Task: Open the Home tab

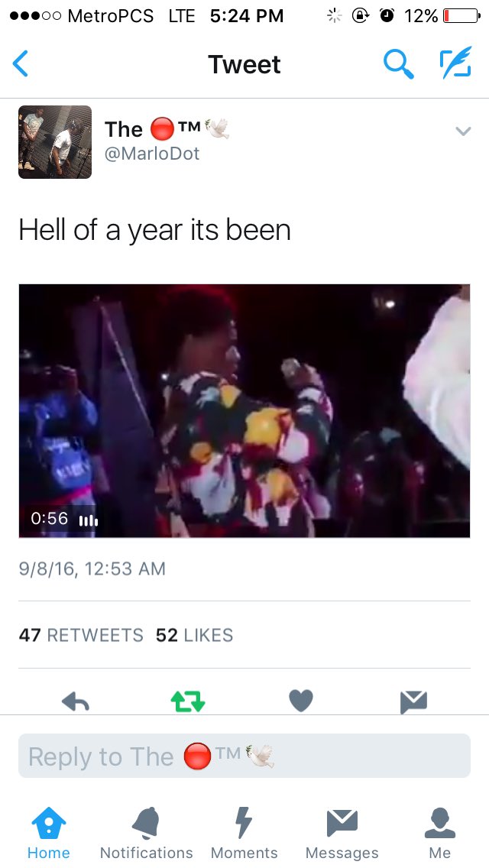Action: [x=49, y=834]
